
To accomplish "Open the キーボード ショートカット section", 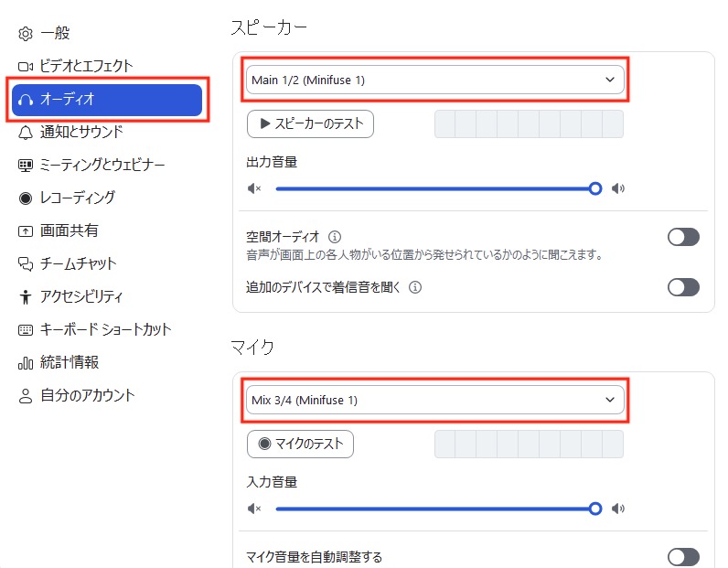I will [x=107, y=330].
